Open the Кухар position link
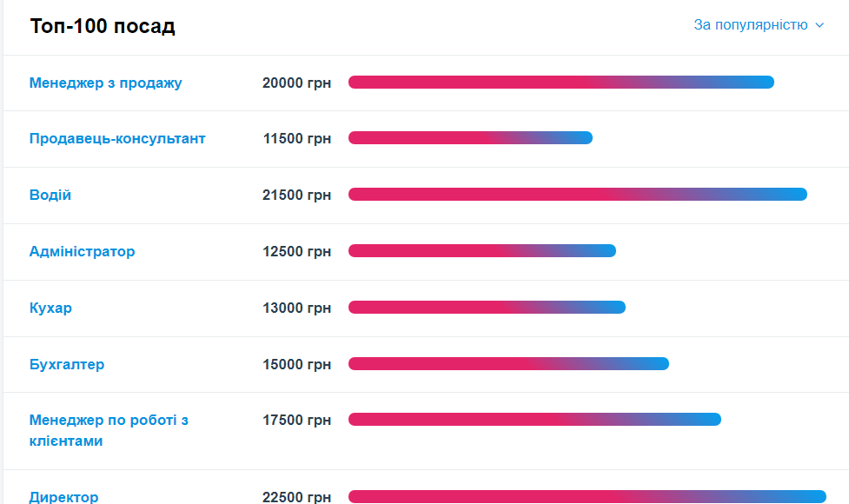This screenshot has height=504, width=849. click(x=50, y=308)
